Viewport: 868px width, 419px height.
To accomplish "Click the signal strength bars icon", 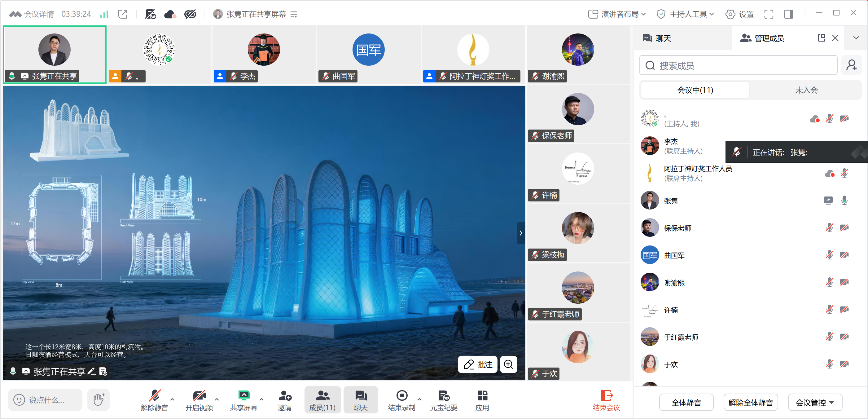I will pyautogui.click(x=104, y=14).
